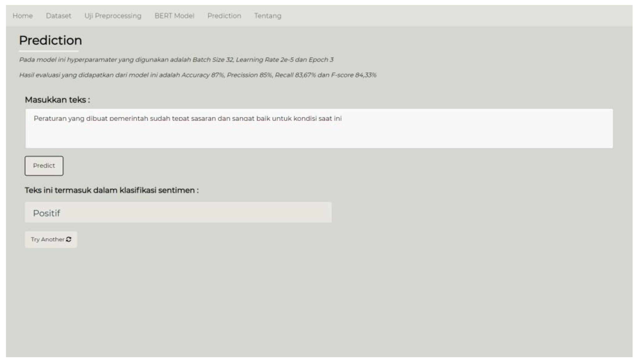
Task: Click the 'Masukkan teks :' label
Action: click(57, 100)
